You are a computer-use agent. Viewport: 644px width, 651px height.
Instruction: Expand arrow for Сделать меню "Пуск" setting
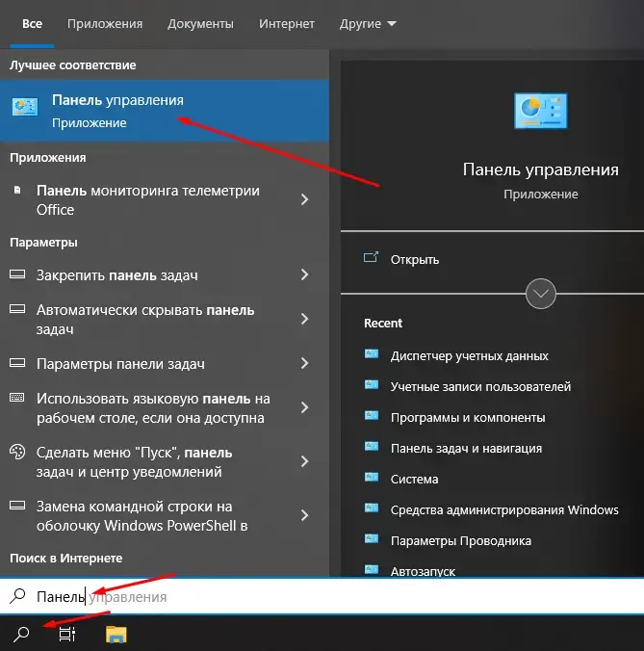[305, 461]
